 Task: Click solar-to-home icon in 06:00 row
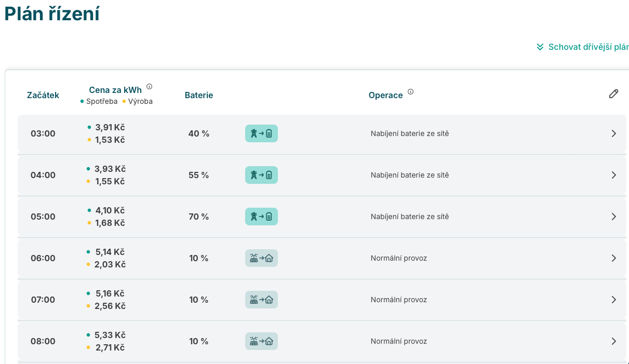261,258
